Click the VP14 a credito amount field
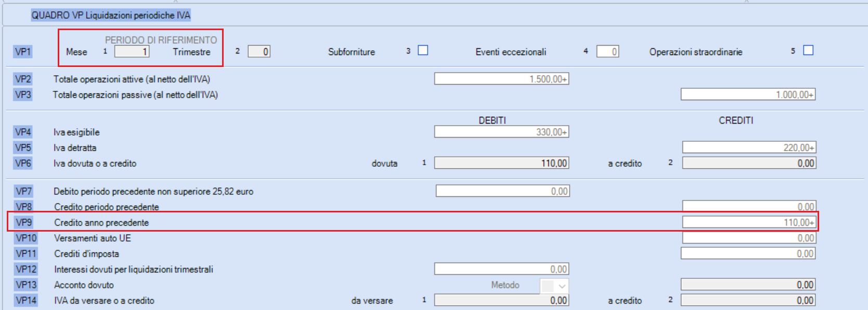The width and height of the screenshot is (868, 310). pyautogui.click(x=748, y=300)
